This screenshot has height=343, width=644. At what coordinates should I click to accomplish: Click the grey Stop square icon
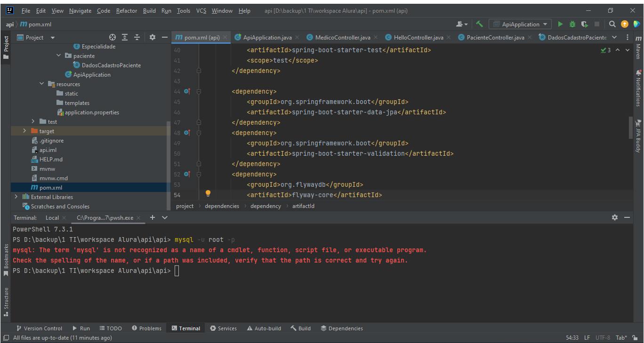point(597,24)
